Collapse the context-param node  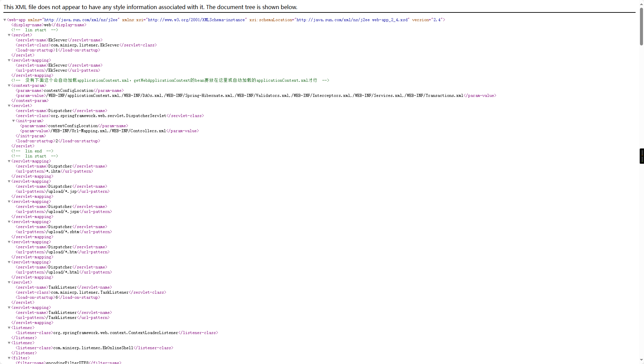coord(9,85)
